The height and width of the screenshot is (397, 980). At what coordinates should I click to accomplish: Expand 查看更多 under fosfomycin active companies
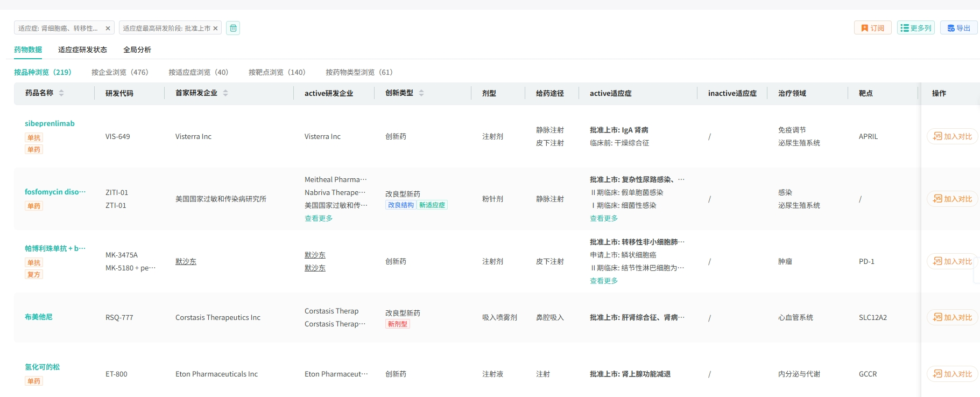click(319, 218)
